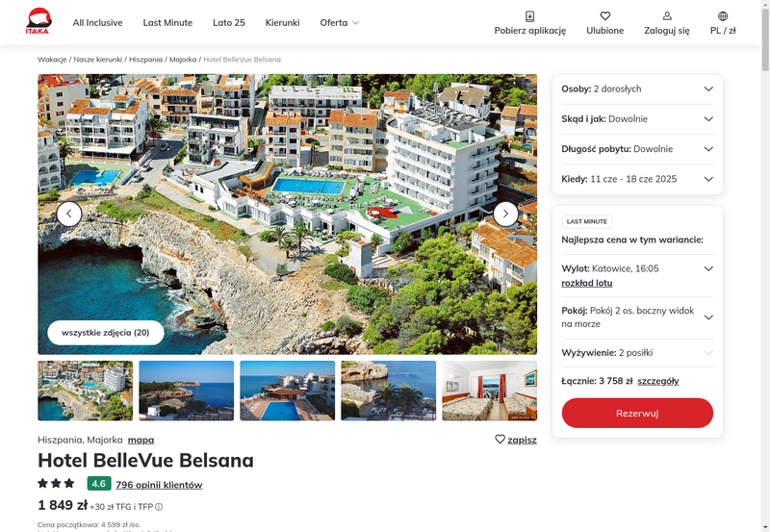Open the Kiedy date dropdown
The image size is (770, 532).
point(637,179)
